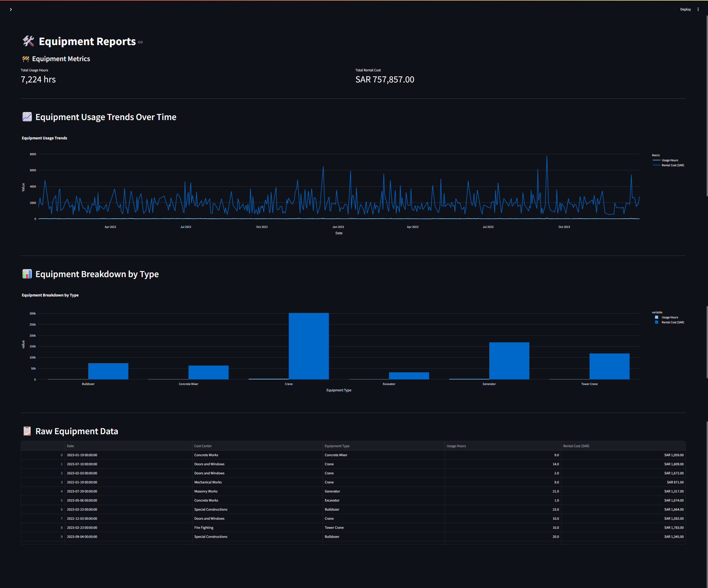
Task: Select the 2023-01-19 00:00:00 date cell
Action: [128, 455]
